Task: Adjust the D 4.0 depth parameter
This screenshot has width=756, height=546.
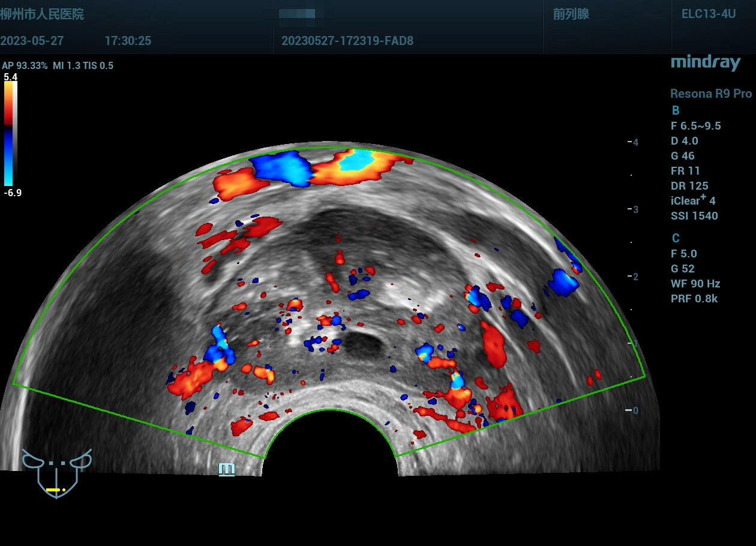Action: click(x=684, y=141)
